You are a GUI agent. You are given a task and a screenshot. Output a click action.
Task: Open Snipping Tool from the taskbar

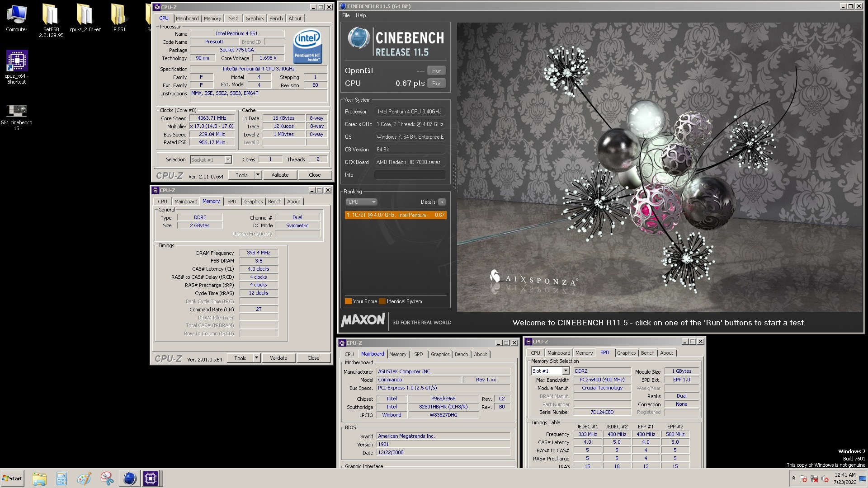(107, 479)
